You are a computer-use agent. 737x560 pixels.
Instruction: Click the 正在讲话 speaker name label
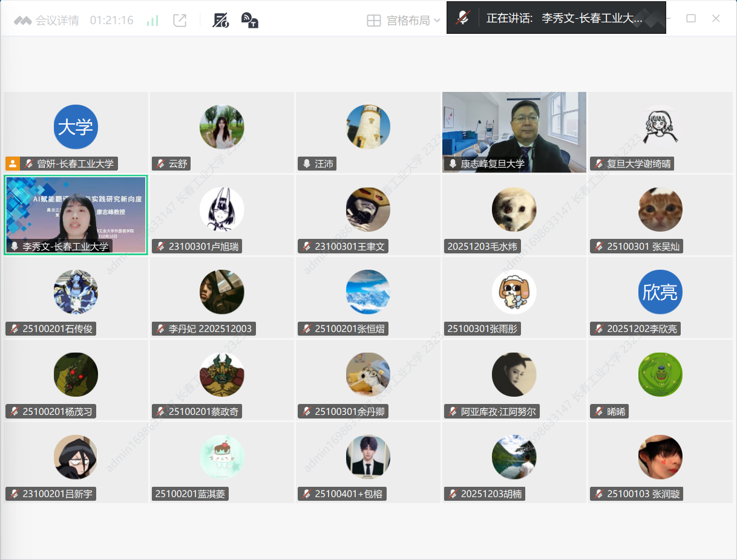pos(564,18)
